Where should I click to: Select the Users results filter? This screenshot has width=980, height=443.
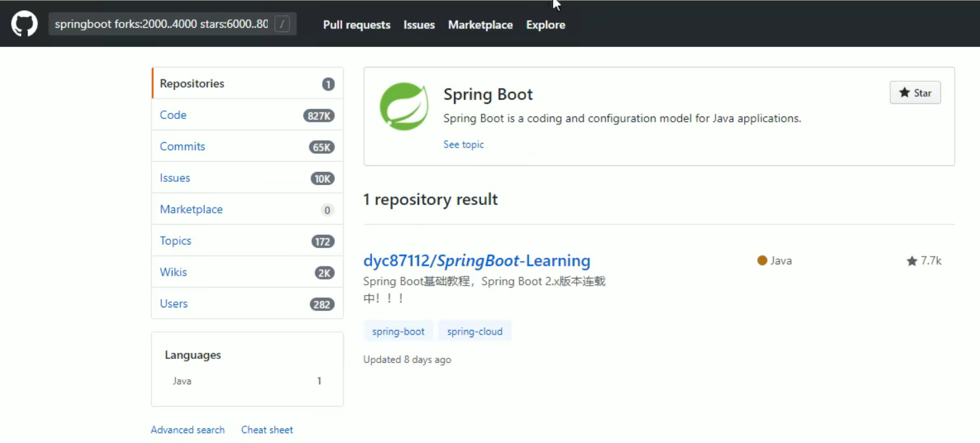tap(247, 303)
